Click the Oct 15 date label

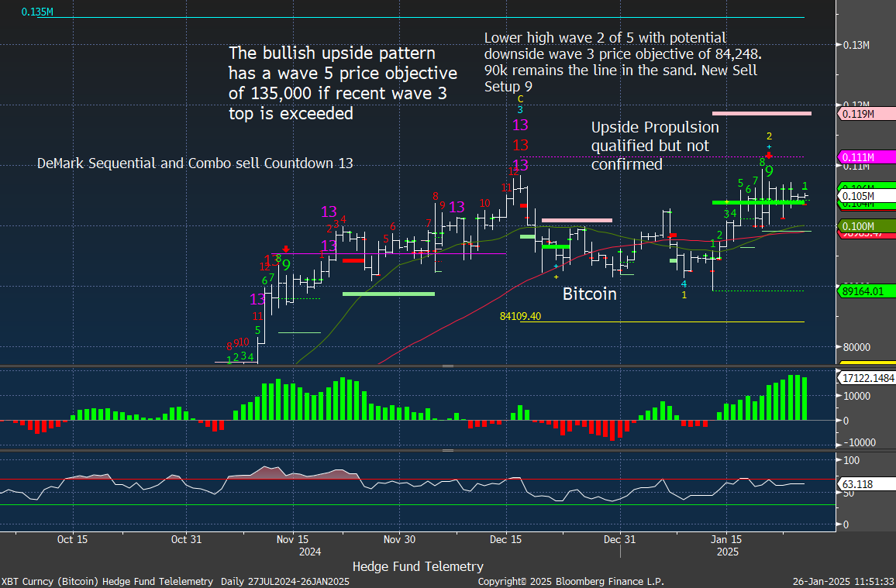click(x=73, y=539)
